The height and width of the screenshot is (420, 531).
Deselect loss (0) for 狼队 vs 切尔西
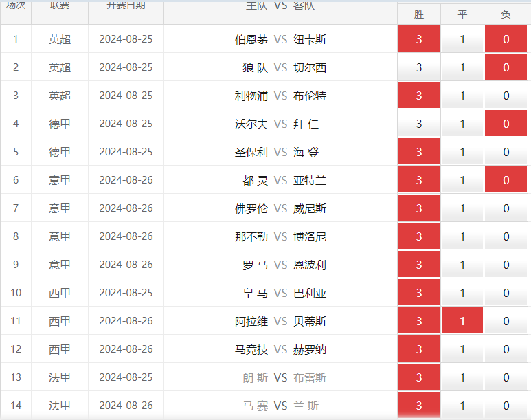point(506,67)
